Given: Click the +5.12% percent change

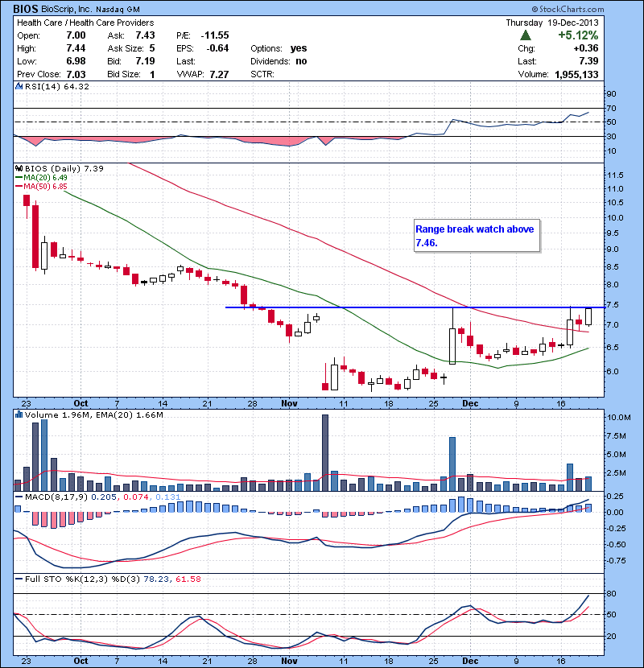Looking at the screenshot, I should [578, 35].
